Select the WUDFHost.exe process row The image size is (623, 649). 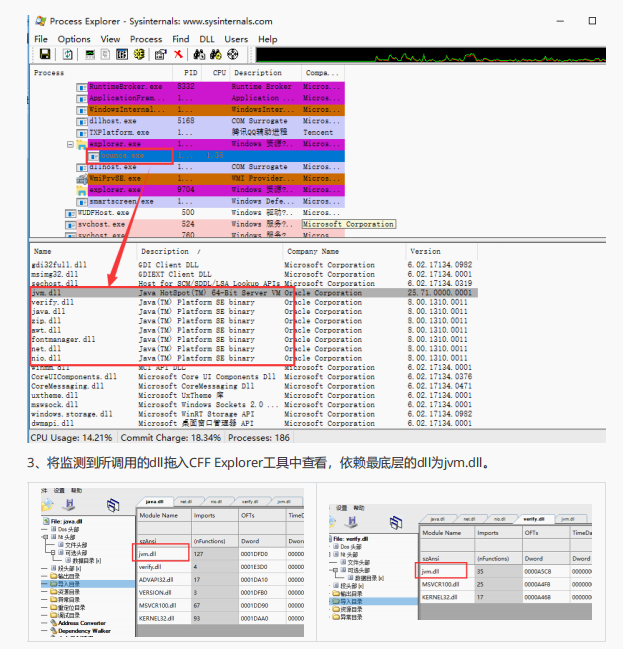coord(204,213)
